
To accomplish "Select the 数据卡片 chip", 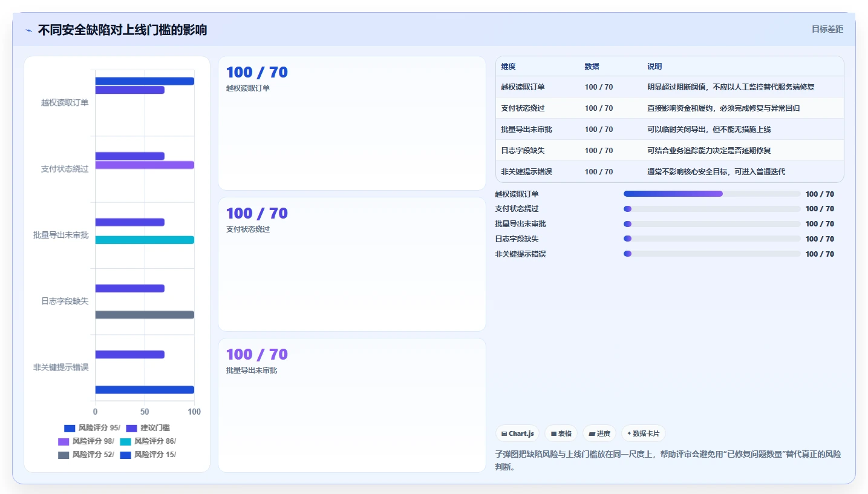I will [x=644, y=433].
